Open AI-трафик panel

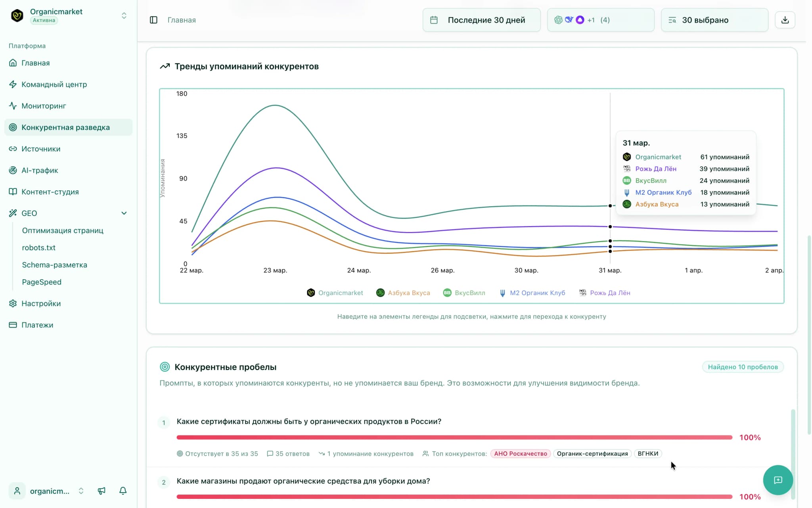pos(39,170)
